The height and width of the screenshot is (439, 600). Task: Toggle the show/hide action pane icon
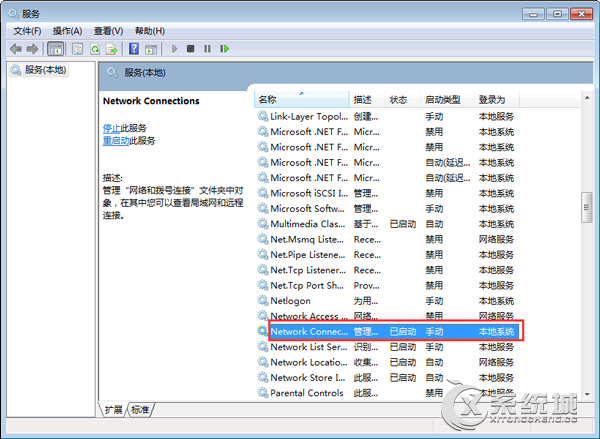click(x=151, y=49)
